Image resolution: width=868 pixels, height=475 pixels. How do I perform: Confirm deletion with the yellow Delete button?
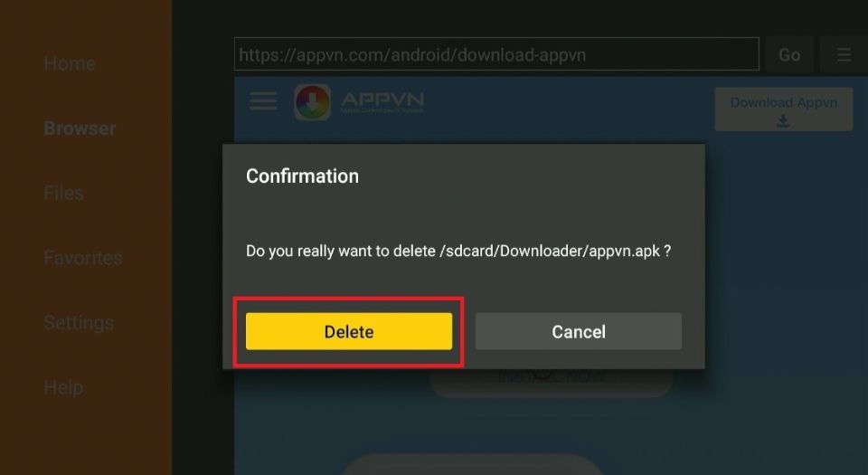(349, 331)
